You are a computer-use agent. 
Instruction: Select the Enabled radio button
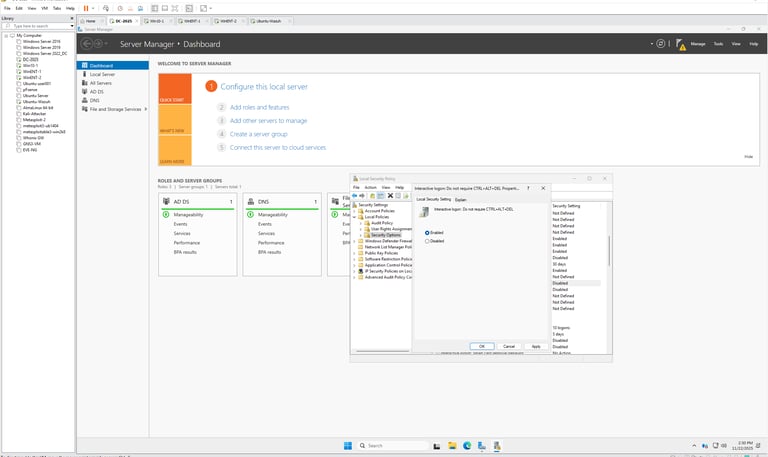click(427, 233)
